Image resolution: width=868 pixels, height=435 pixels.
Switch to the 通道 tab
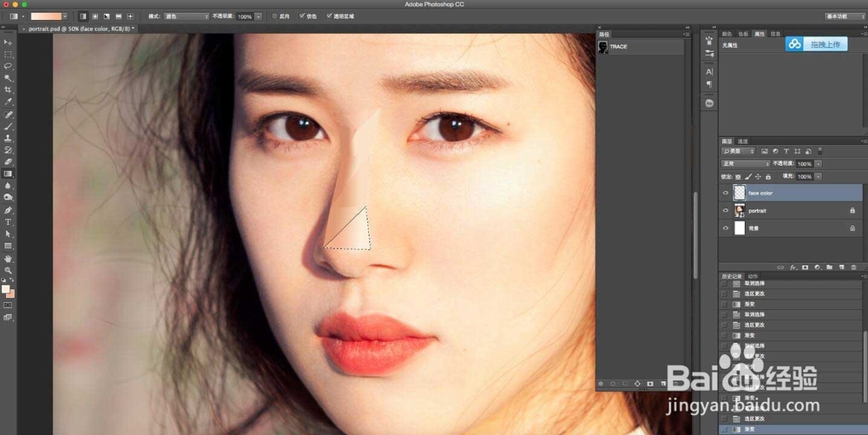point(743,142)
